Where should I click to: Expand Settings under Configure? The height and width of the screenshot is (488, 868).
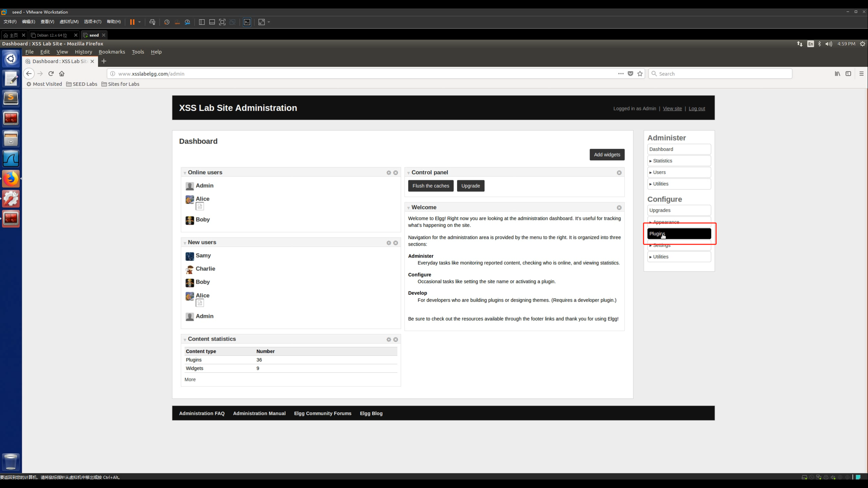662,246
